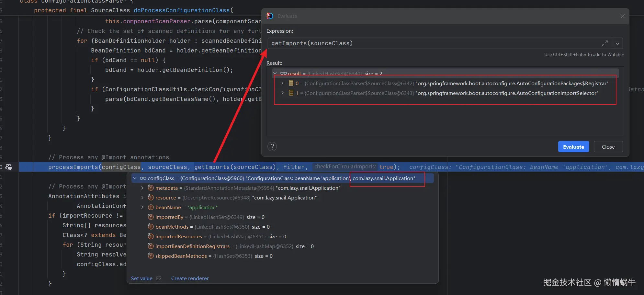The height and width of the screenshot is (295, 644).
Task: Expand the expression field to multi-line editor
Action: [604, 43]
